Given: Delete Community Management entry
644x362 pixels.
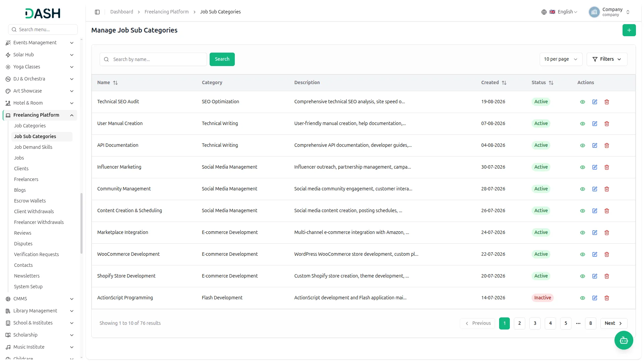Looking at the screenshot, I should tap(606, 189).
